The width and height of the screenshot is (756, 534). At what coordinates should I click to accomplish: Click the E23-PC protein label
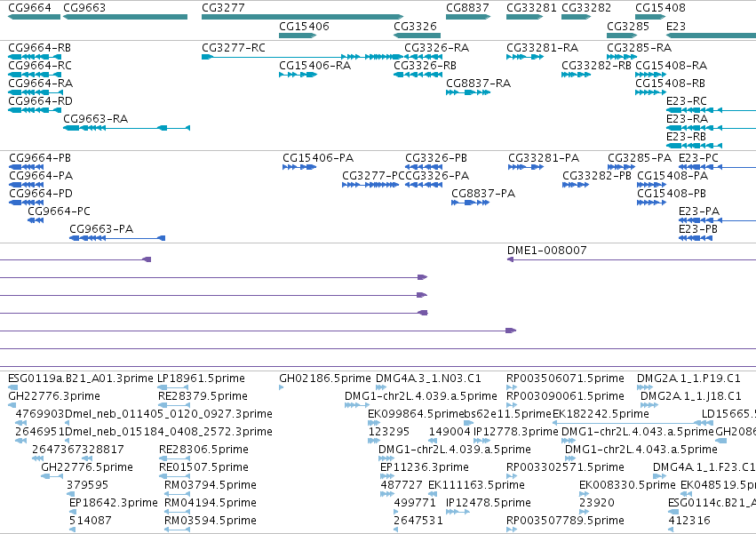[698, 158]
